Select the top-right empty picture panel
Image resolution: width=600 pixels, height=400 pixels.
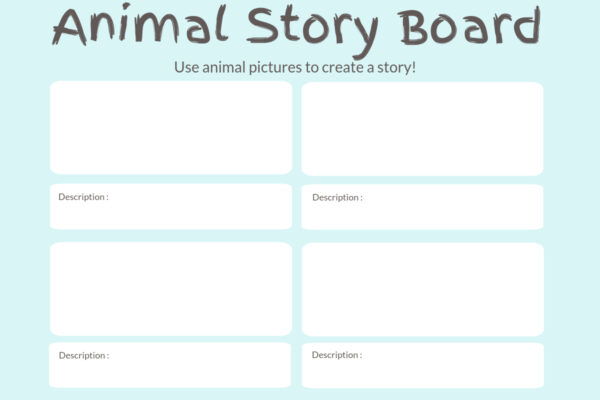tap(422, 128)
